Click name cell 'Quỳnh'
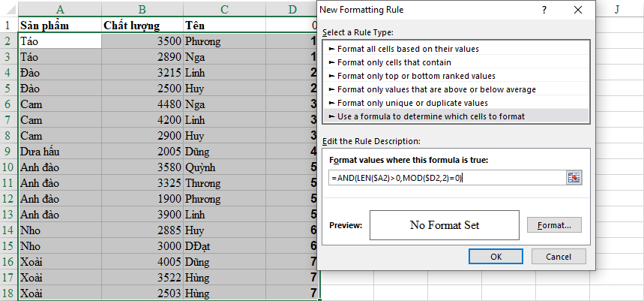This screenshot has height=301, width=644. [x=224, y=167]
